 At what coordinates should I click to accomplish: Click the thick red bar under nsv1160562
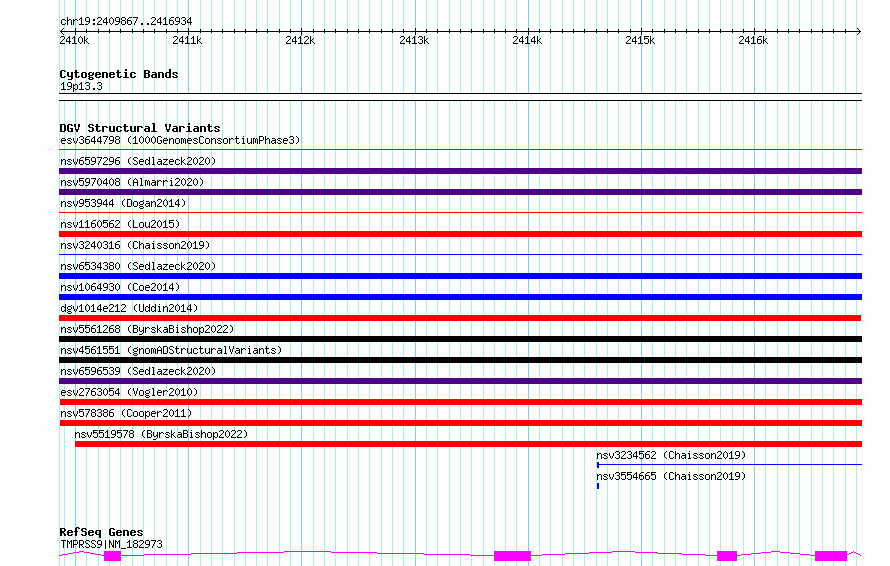pos(460,234)
